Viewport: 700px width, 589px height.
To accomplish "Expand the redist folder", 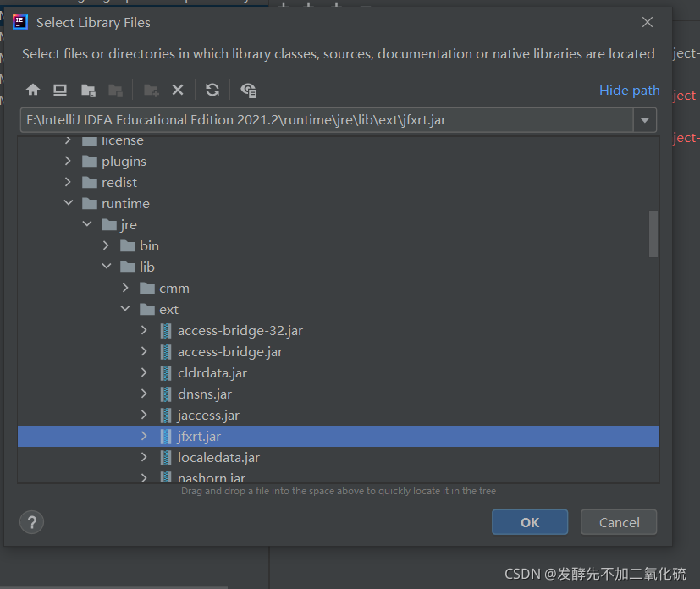I will (x=68, y=182).
